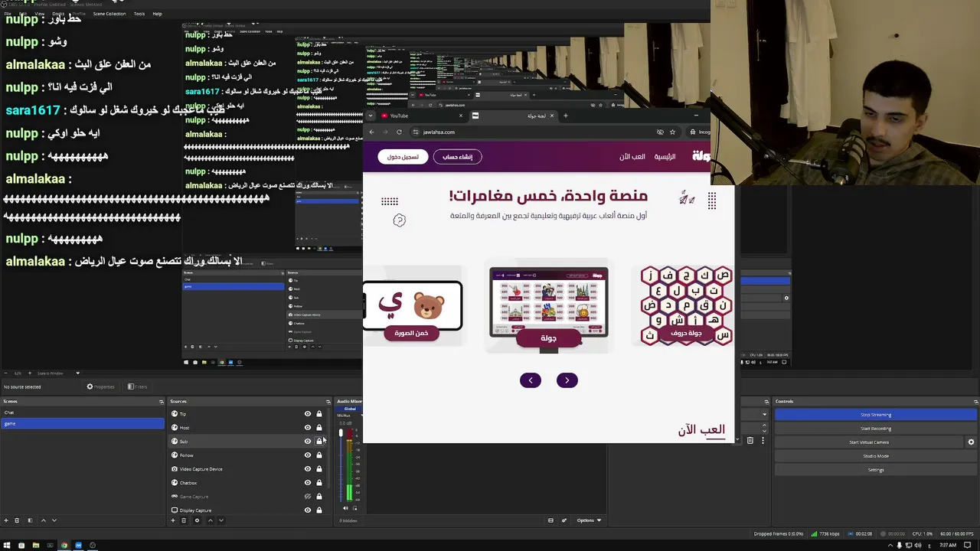Screen dimensions: 980x551
Task: Select the Chat scene in the Scenes list
Action: click(x=83, y=412)
